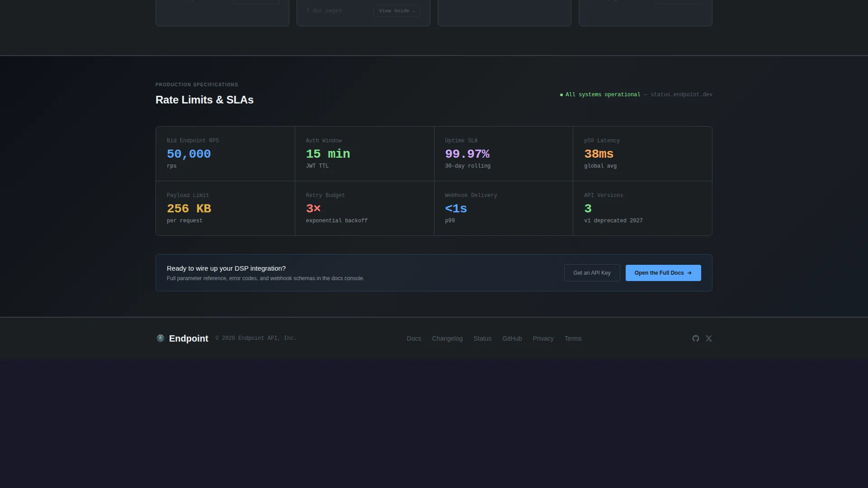Click the Payload Limit label
The height and width of the screenshot is (488, 868).
(x=188, y=195)
